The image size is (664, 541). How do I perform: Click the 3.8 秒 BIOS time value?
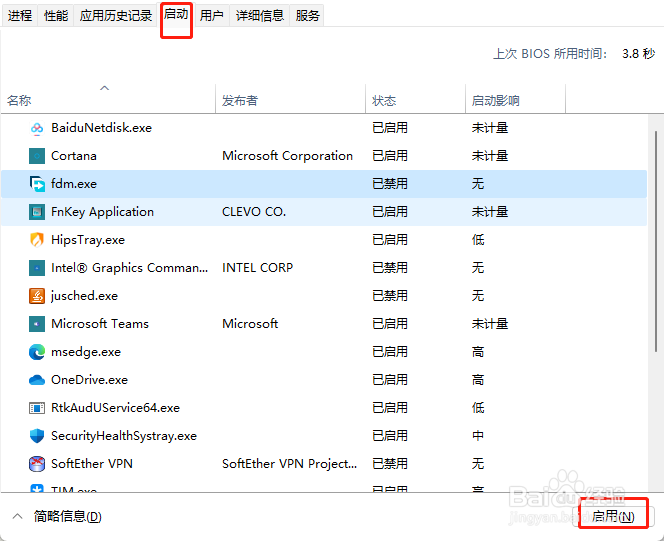coord(639,54)
